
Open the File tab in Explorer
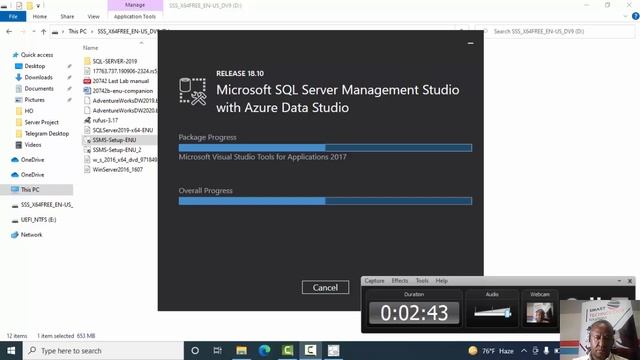[x=13, y=16]
